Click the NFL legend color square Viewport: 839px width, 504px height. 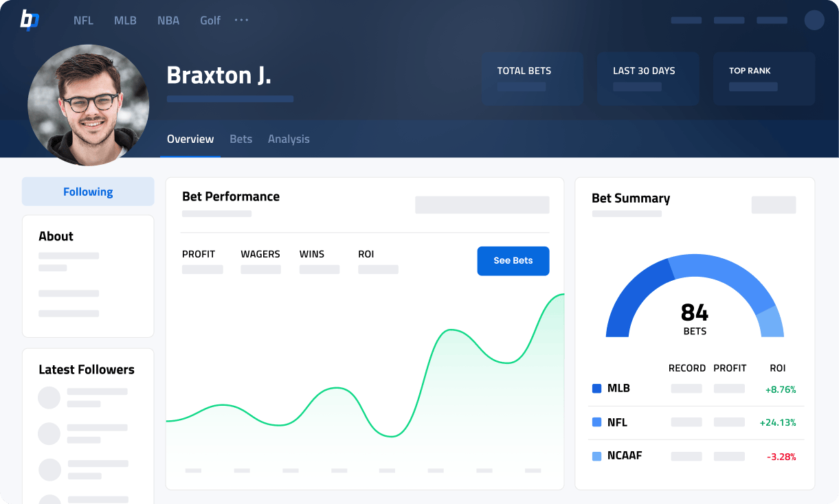(596, 422)
